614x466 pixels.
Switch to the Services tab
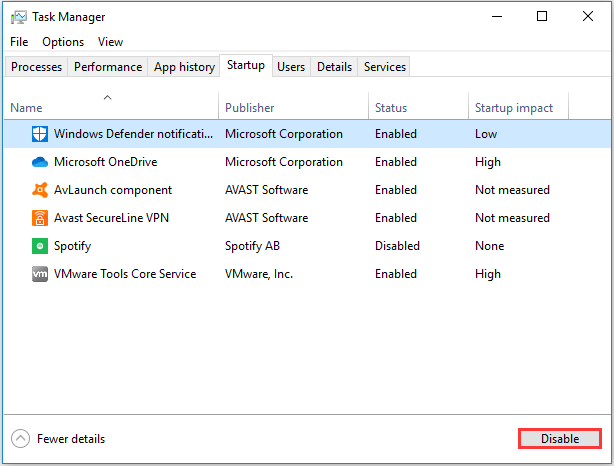click(385, 67)
